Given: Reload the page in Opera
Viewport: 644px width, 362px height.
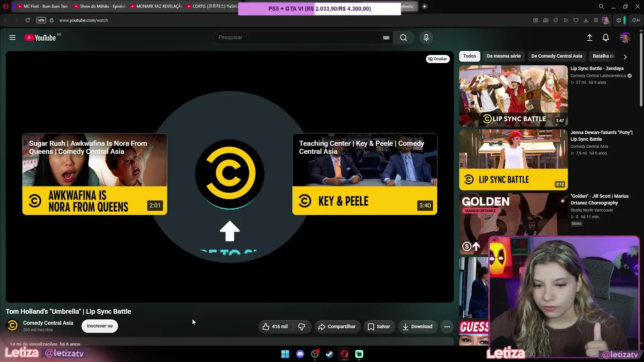Looking at the screenshot, I should (x=28, y=20).
